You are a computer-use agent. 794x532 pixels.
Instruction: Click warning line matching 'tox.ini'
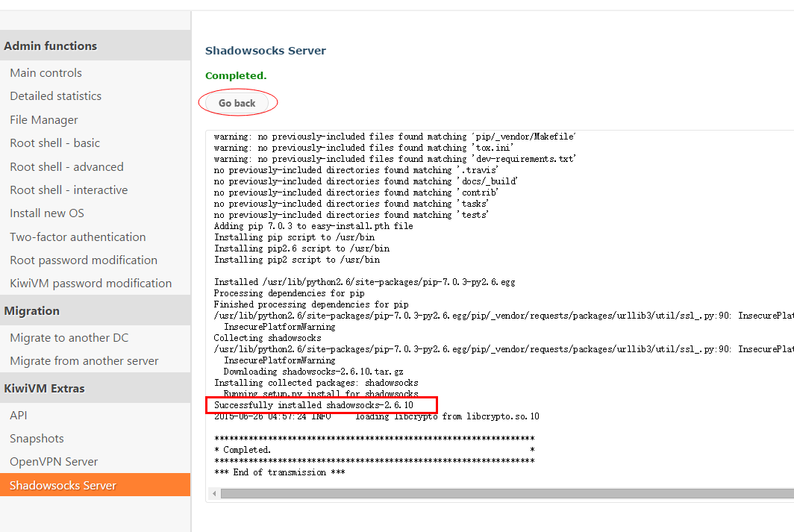[363, 147]
